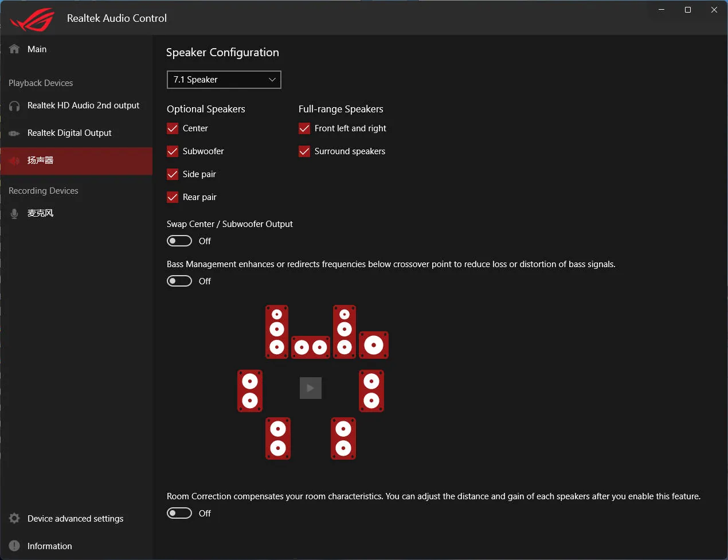Click the side right speaker icon
The width and height of the screenshot is (728, 560).
(371, 391)
